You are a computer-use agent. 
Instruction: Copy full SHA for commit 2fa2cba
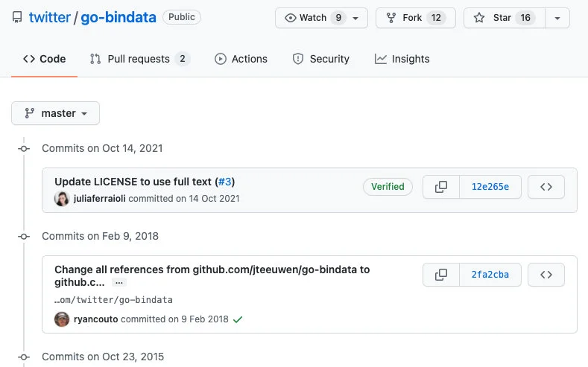point(441,275)
